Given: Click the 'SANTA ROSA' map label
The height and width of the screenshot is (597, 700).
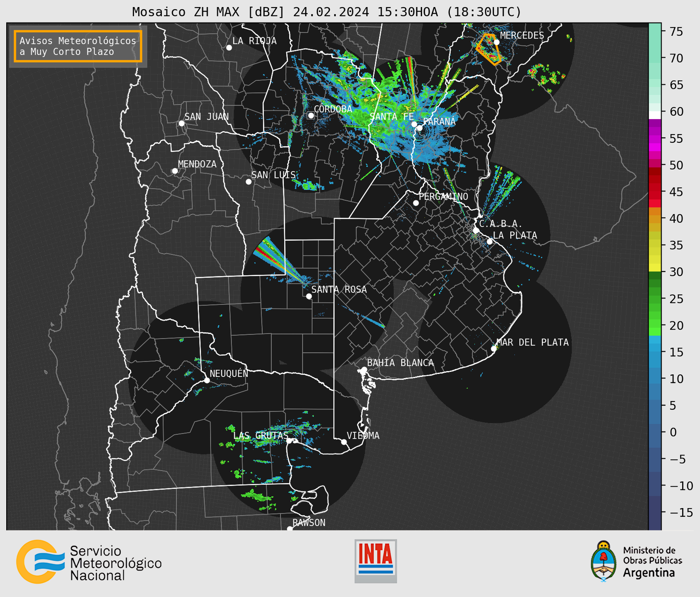Looking at the screenshot, I should tap(339, 290).
